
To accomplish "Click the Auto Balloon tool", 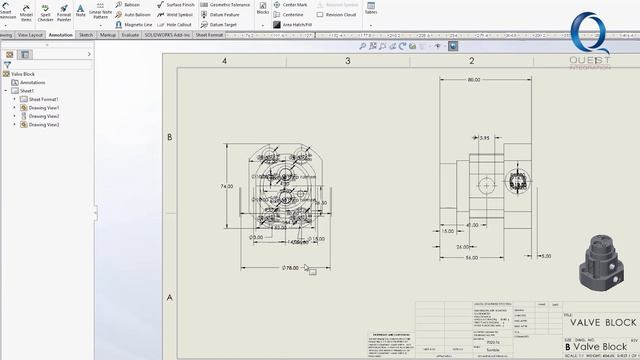I will point(133,15).
